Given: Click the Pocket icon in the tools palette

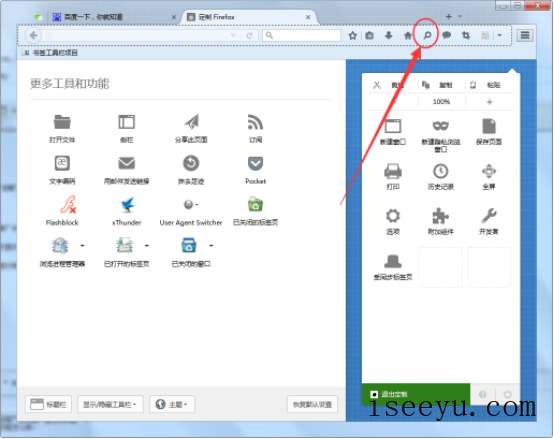Looking at the screenshot, I should tap(255, 164).
